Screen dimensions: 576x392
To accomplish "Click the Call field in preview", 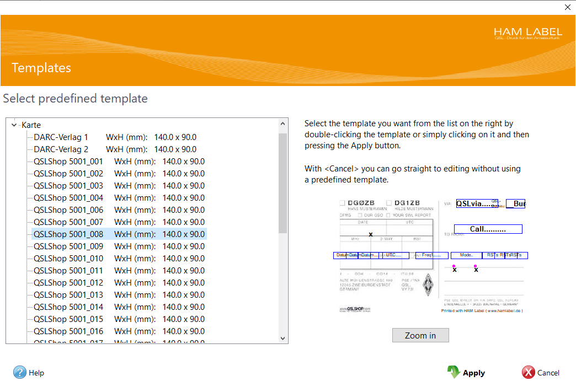I will pyautogui.click(x=488, y=229).
